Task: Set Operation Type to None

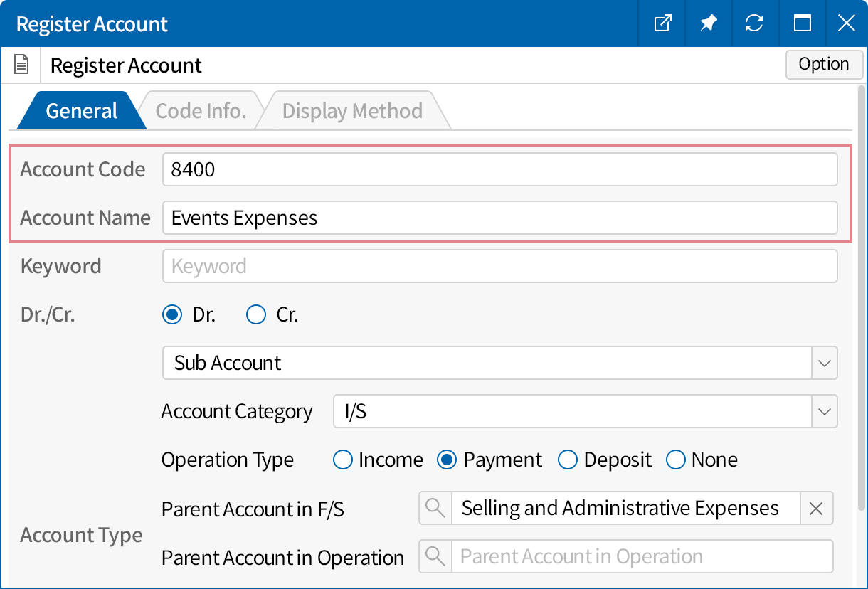Action: 675,460
